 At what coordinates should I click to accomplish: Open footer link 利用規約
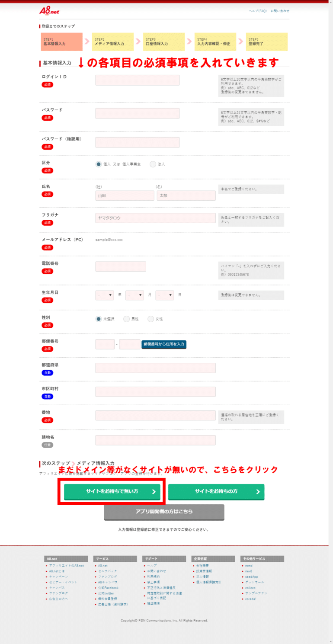pos(153,577)
